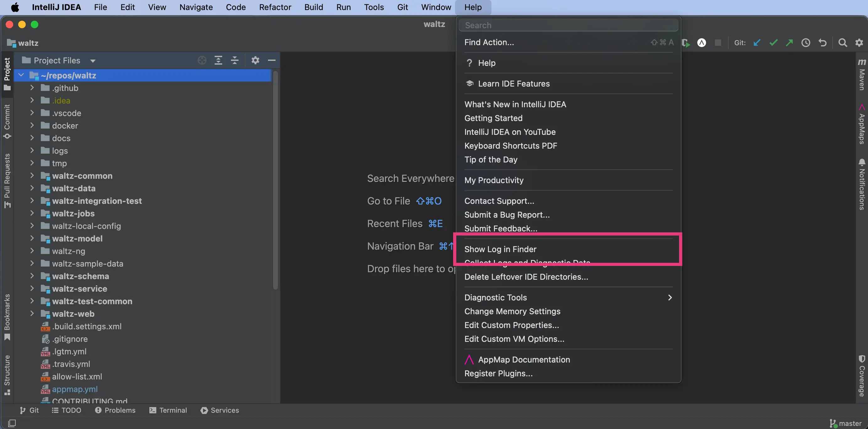Expand the .github folder
Screen dimensions: 868x429
[x=32, y=87]
